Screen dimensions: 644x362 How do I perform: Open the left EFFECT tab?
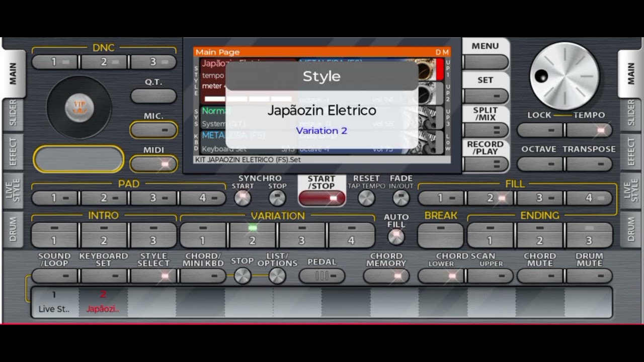(13, 151)
